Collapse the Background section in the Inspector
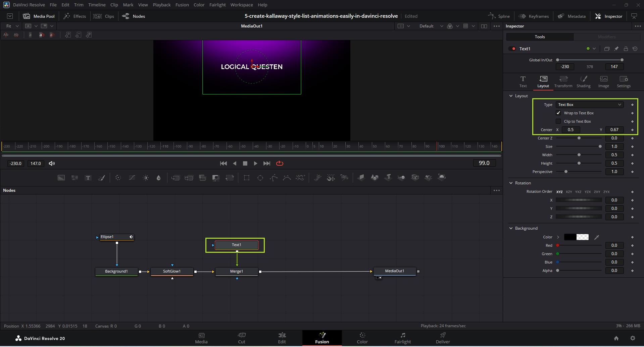 click(511, 228)
